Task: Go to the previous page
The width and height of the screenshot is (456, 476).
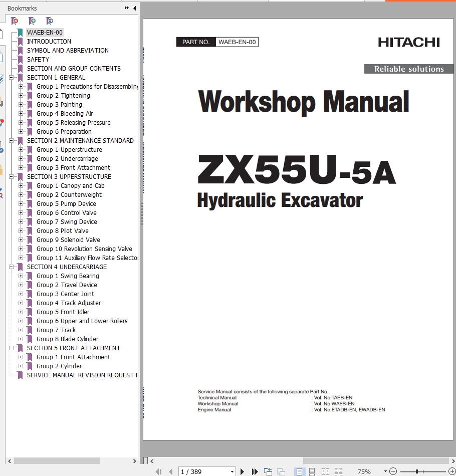Action: 171,471
